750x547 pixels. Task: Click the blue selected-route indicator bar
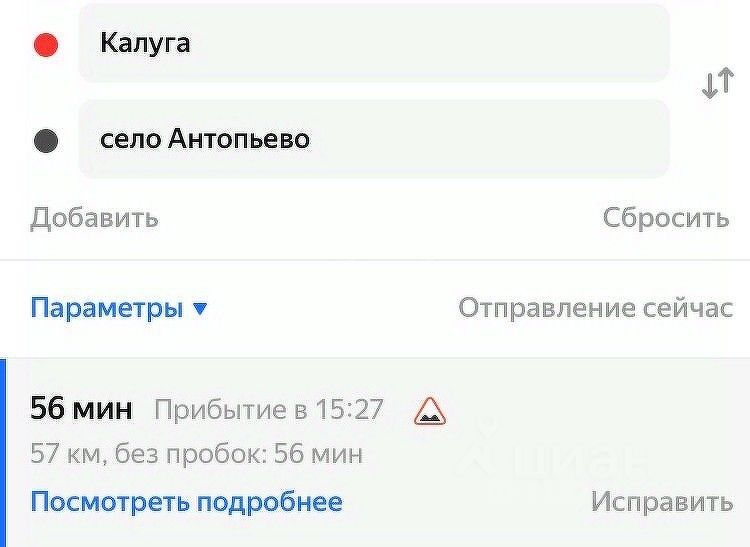(3, 452)
